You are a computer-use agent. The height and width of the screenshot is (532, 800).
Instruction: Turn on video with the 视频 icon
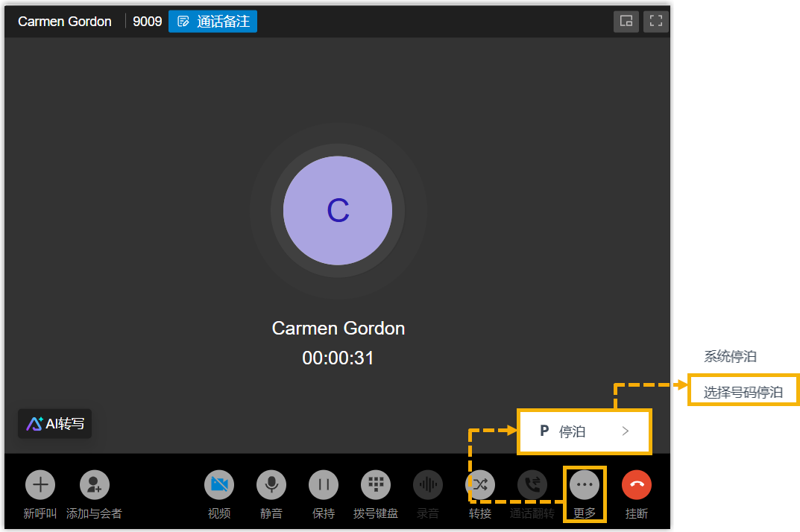pyautogui.click(x=219, y=485)
